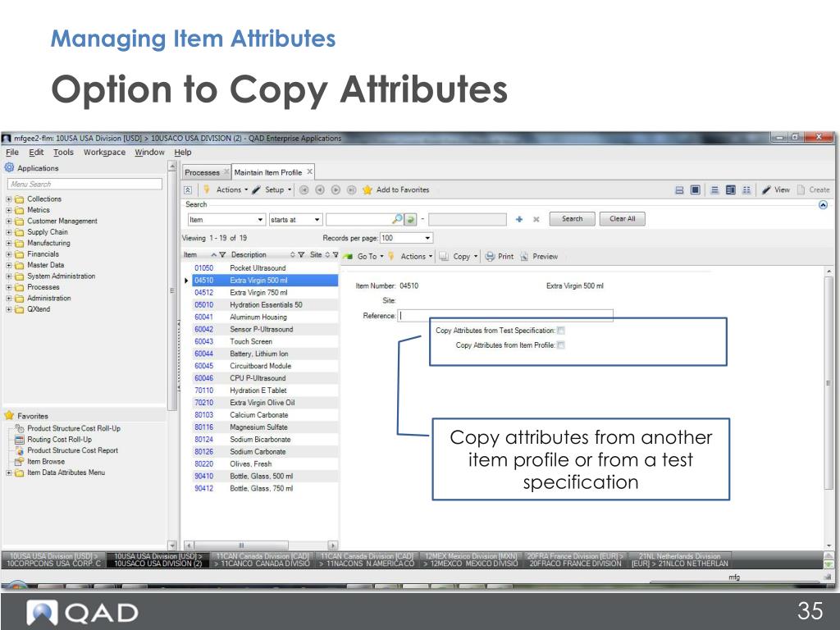This screenshot has height=630, width=840.
Task: Open the 'starts at' operator dropdown
Action: [317, 220]
